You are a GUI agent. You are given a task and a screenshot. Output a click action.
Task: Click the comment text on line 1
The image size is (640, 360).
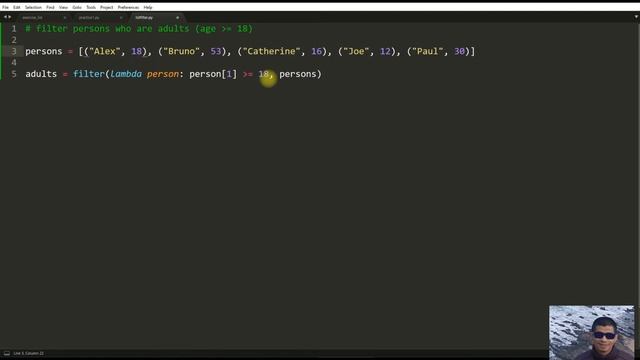point(139,29)
